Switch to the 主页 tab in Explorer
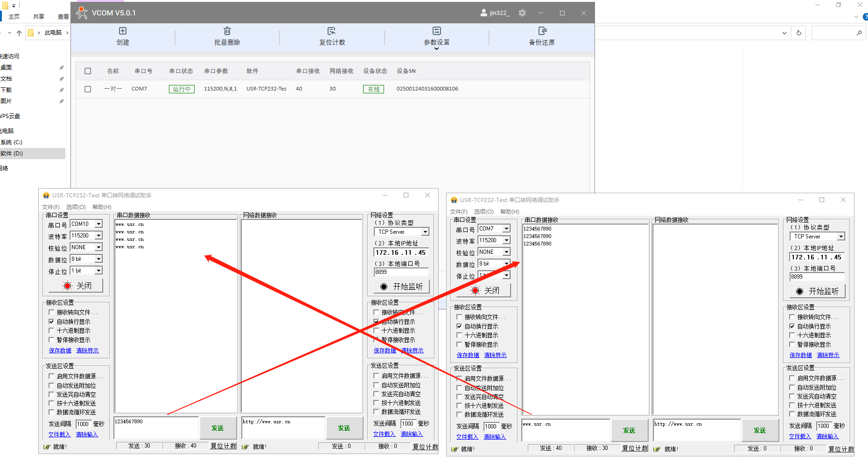 pos(14,17)
